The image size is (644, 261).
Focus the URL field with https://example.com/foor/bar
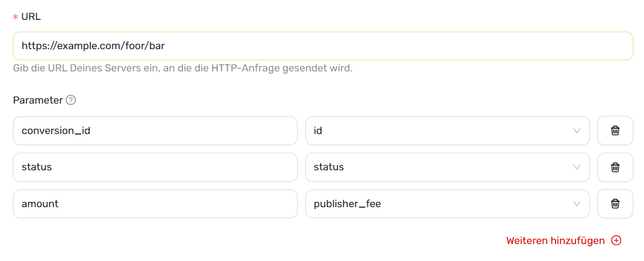click(323, 46)
